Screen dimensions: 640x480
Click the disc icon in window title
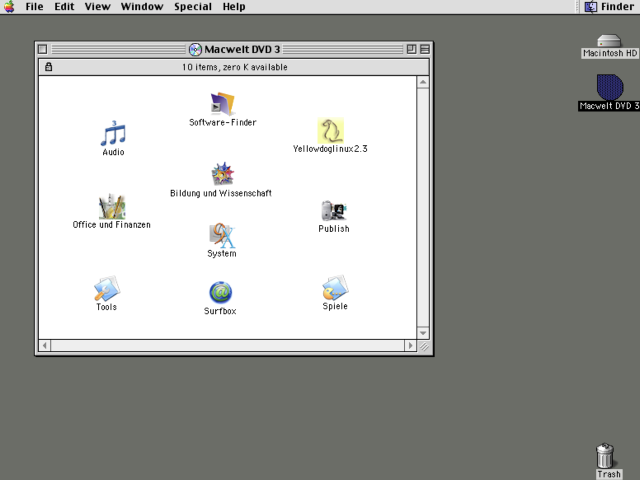pos(195,49)
